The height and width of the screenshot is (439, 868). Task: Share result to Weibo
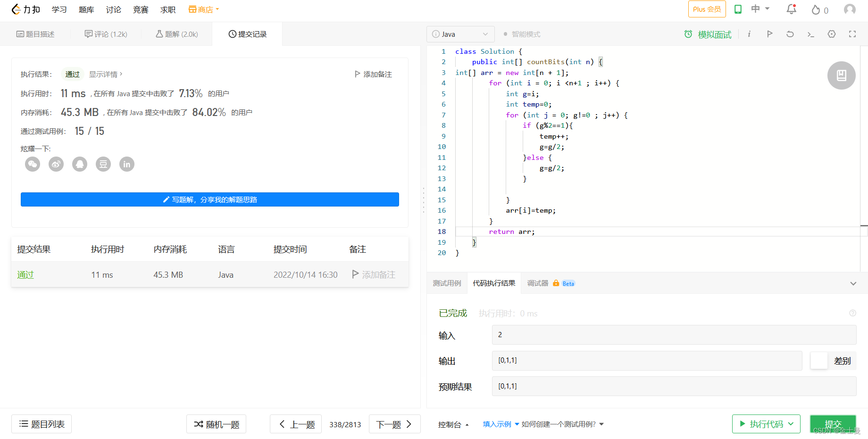(56, 164)
